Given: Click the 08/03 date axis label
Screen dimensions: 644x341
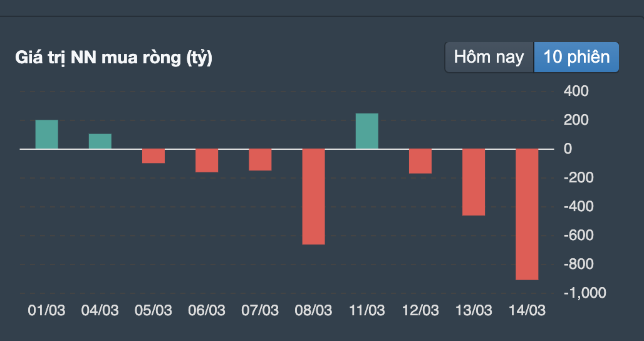Looking at the screenshot, I should click(313, 310).
